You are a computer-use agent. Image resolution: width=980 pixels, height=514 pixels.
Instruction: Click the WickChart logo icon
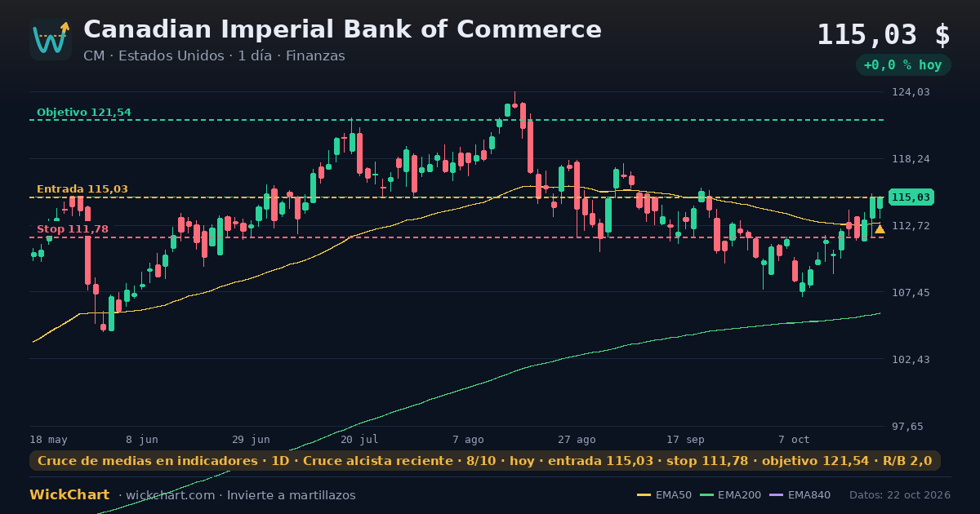[51, 39]
